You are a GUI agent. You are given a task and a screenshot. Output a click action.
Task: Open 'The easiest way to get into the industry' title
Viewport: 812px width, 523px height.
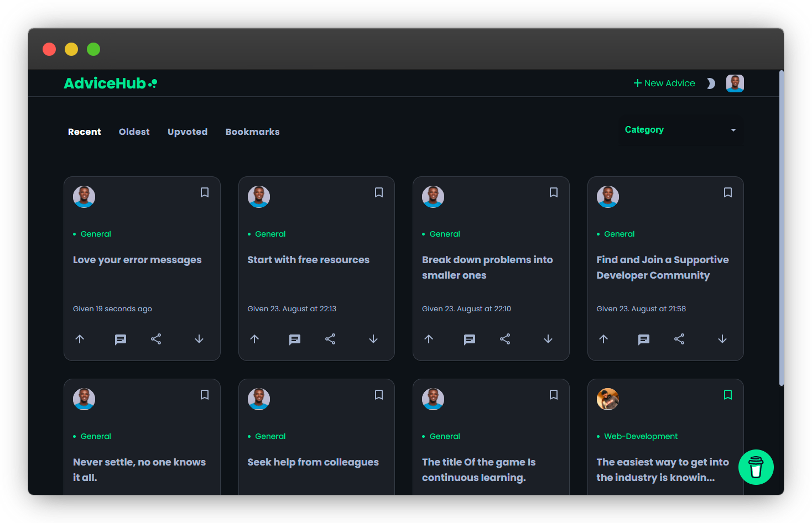tap(663, 470)
